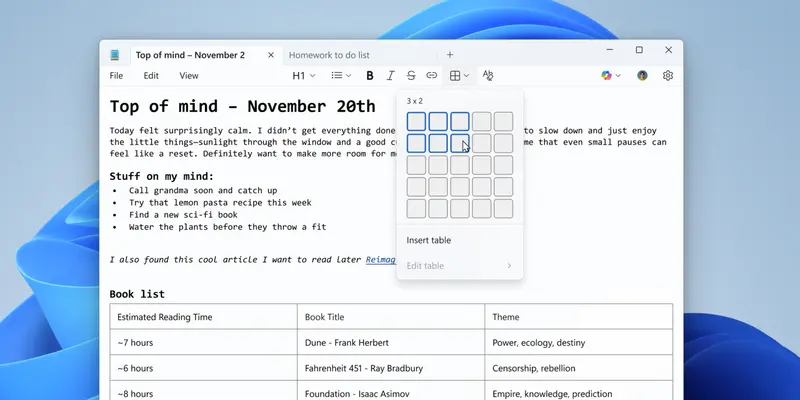The image size is (800, 400).
Task: Click the clear formatting icon
Action: pos(488,75)
